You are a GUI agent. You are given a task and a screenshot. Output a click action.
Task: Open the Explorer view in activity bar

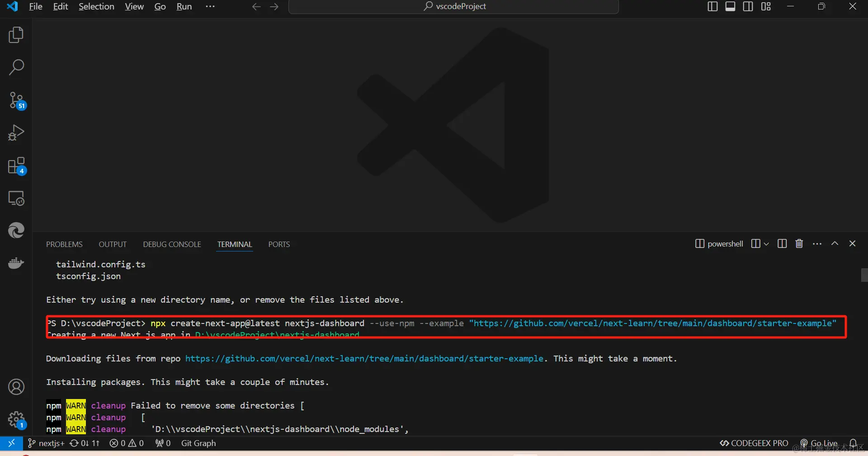16,35
